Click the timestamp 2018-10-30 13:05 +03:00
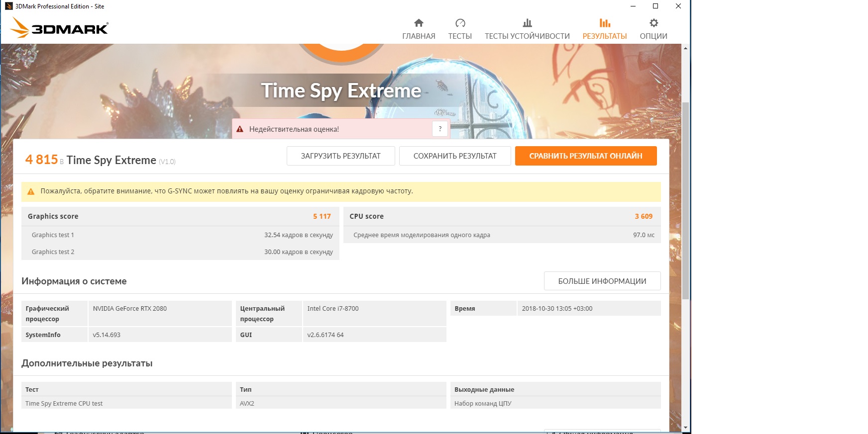 click(557, 309)
